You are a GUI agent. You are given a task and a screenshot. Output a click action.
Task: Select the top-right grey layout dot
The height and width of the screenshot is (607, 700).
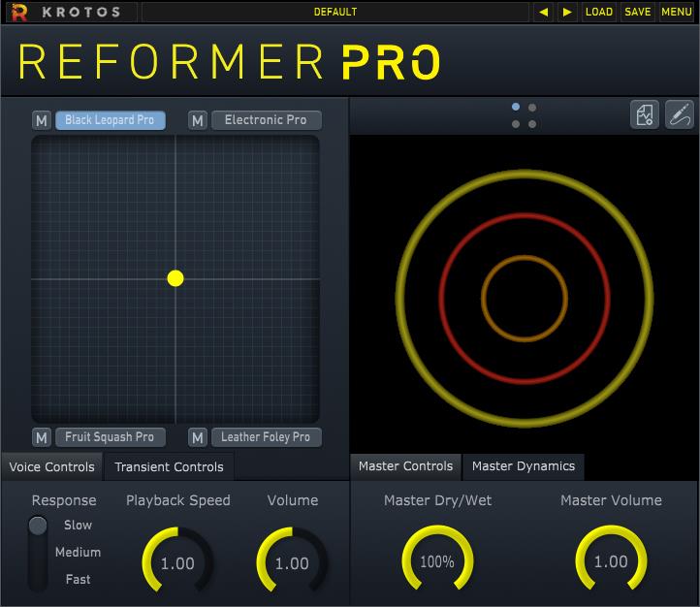pos(532,108)
